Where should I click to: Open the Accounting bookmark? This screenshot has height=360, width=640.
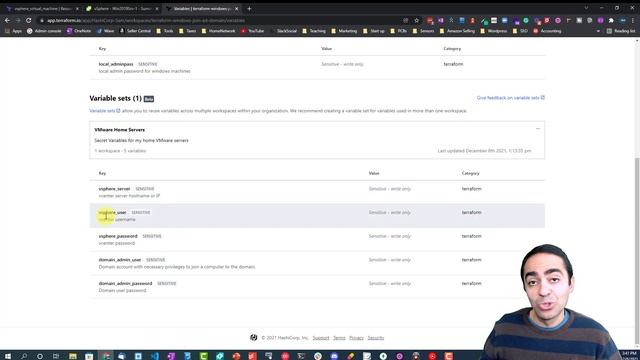click(547, 31)
